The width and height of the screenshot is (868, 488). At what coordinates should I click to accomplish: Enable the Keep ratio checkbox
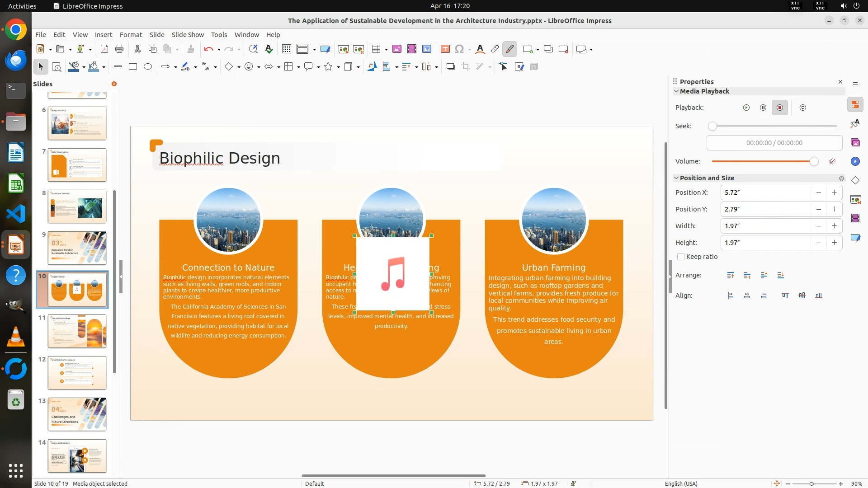pyautogui.click(x=681, y=257)
